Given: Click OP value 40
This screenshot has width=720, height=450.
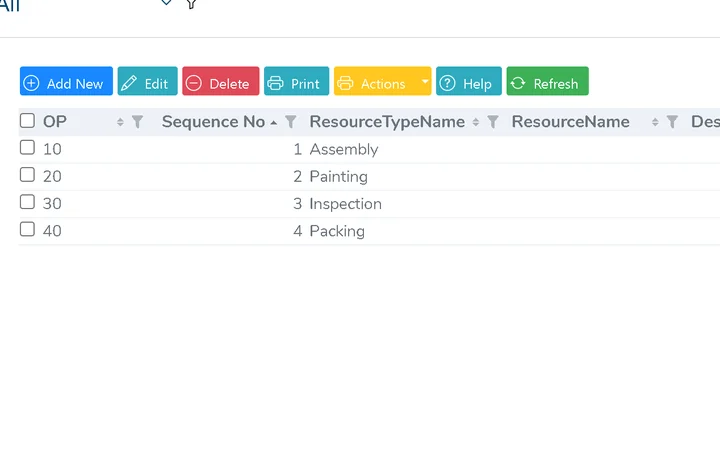Looking at the screenshot, I should (x=52, y=231).
